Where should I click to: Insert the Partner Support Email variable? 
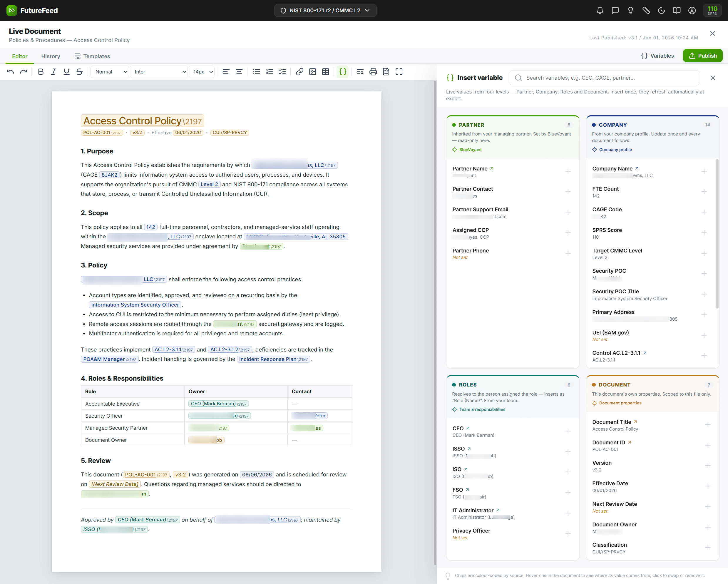(568, 212)
